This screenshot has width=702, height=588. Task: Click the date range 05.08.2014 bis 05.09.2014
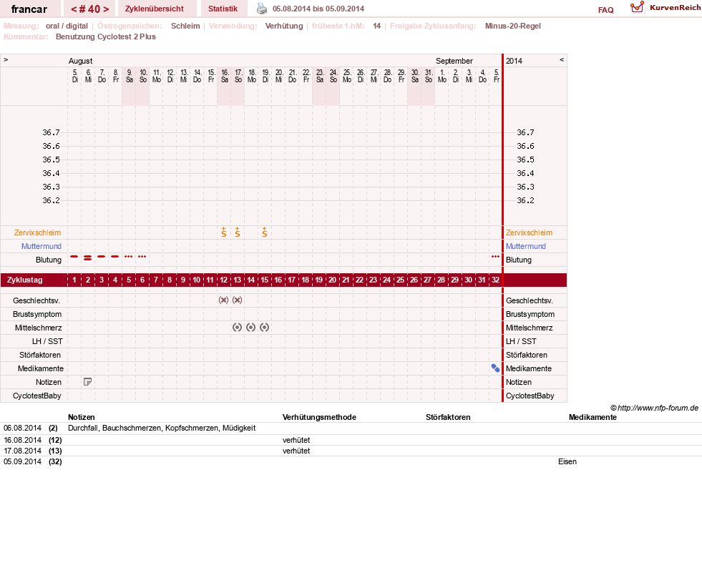(318, 9)
